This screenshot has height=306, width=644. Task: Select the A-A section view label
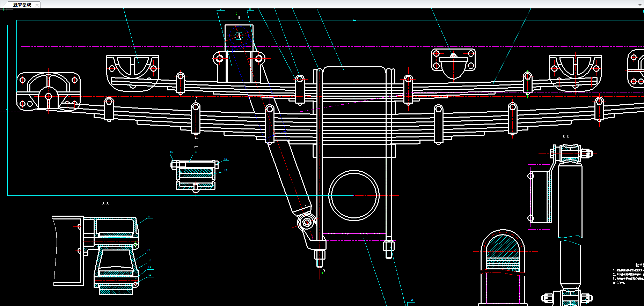pos(105,203)
